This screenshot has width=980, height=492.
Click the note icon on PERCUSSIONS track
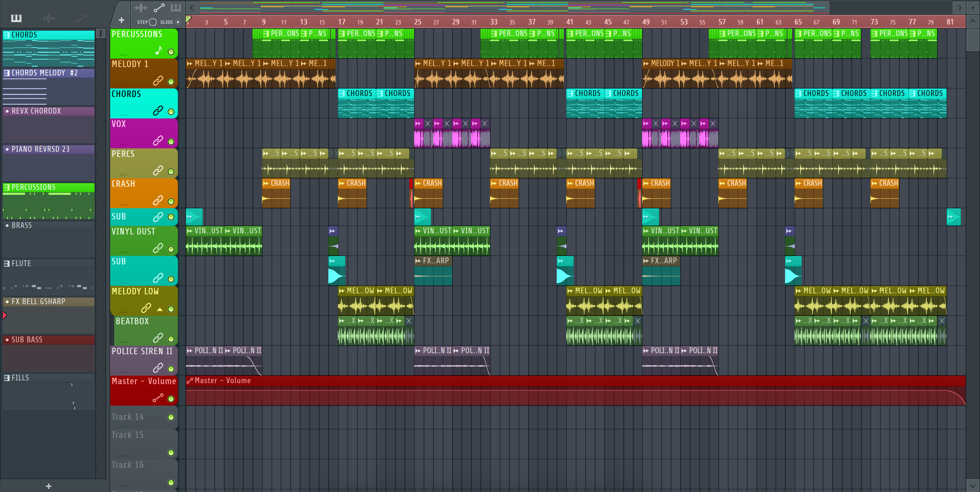[x=159, y=50]
